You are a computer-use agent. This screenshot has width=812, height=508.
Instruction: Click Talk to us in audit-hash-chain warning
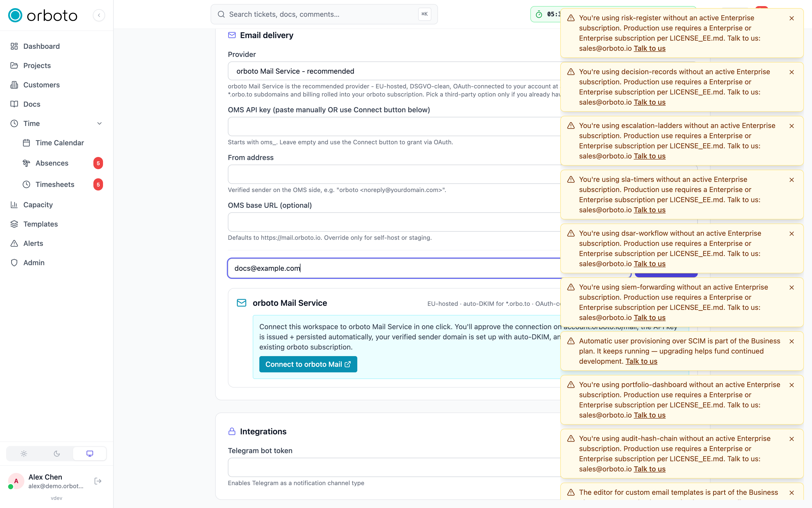(649, 469)
